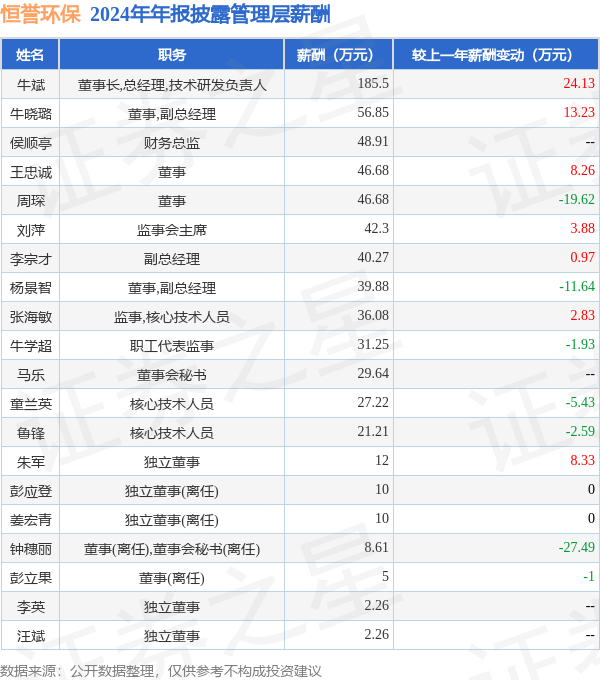Click the change value 8.33
600x680 pixels.
[582, 461]
